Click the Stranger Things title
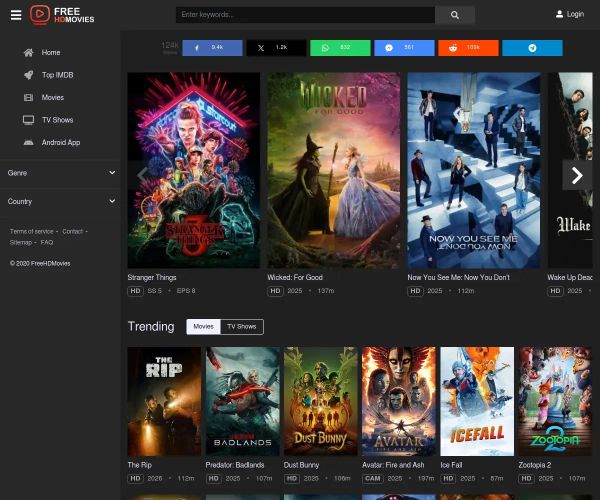The height and width of the screenshot is (500, 600). 152,277
